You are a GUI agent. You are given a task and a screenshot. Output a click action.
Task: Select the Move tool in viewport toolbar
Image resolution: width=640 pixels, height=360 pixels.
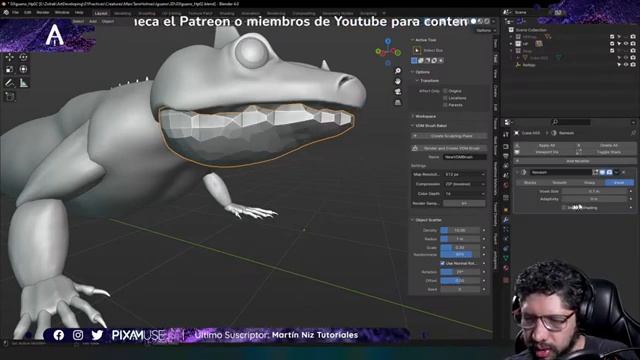(x=9, y=57)
